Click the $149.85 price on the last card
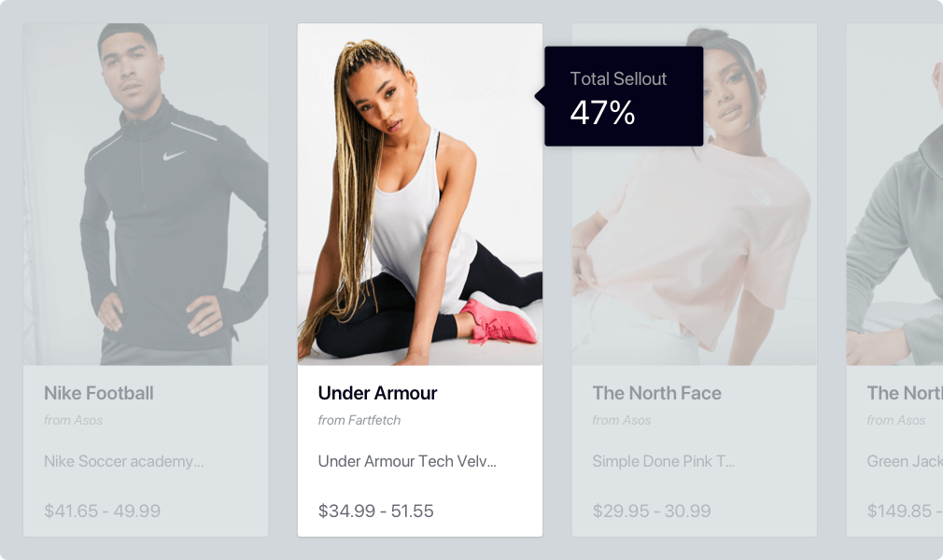Viewport: 943px width, 560px height. click(x=900, y=511)
